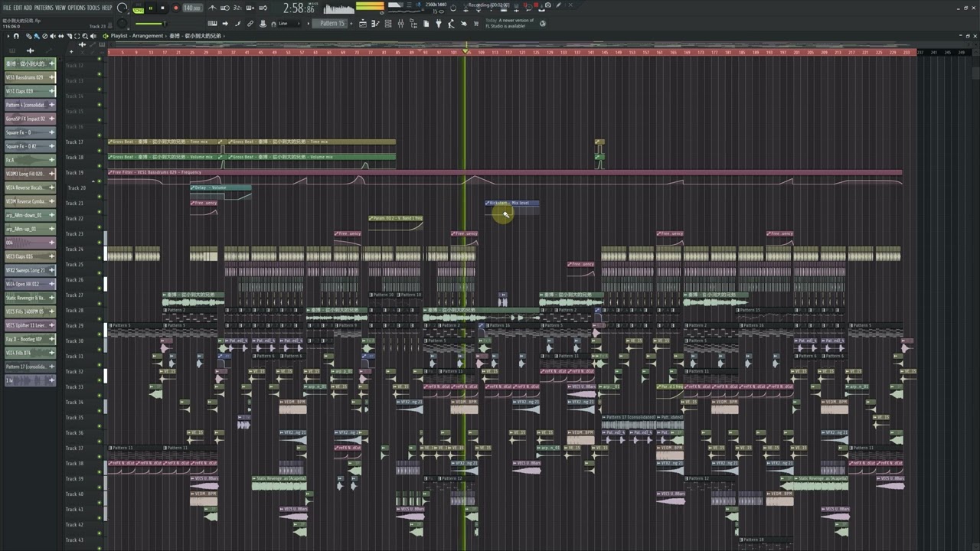Open the HELP menu
Viewport: 980px width, 551px height.
[107, 8]
